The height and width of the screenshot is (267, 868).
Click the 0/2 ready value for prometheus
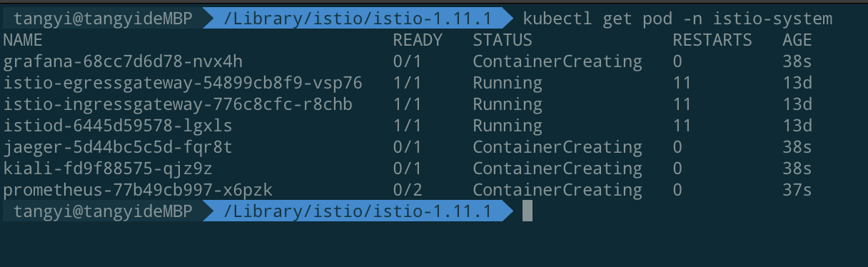(408, 190)
